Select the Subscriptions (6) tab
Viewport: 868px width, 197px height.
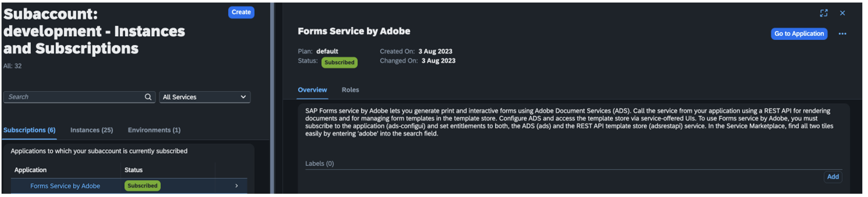coord(30,130)
